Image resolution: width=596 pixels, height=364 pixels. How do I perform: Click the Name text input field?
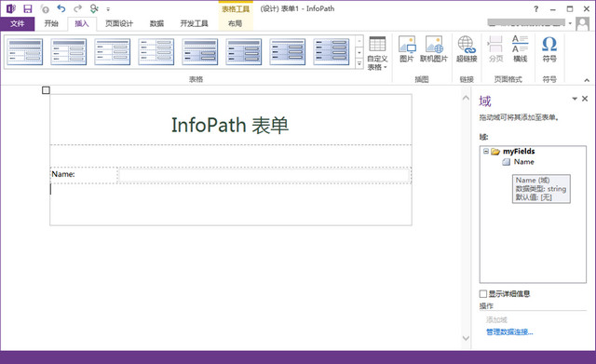pyautogui.click(x=264, y=175)
